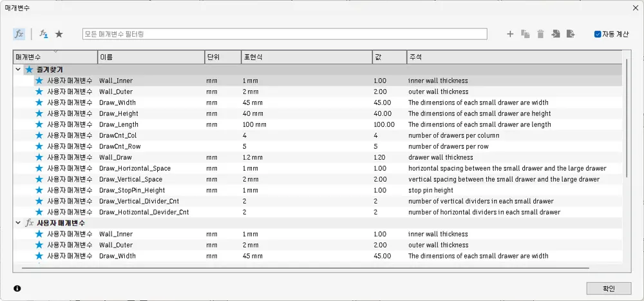Close the 매개변수 dialog with X
Viewport: 644px width, 301px height.
(x=635, y=8)
